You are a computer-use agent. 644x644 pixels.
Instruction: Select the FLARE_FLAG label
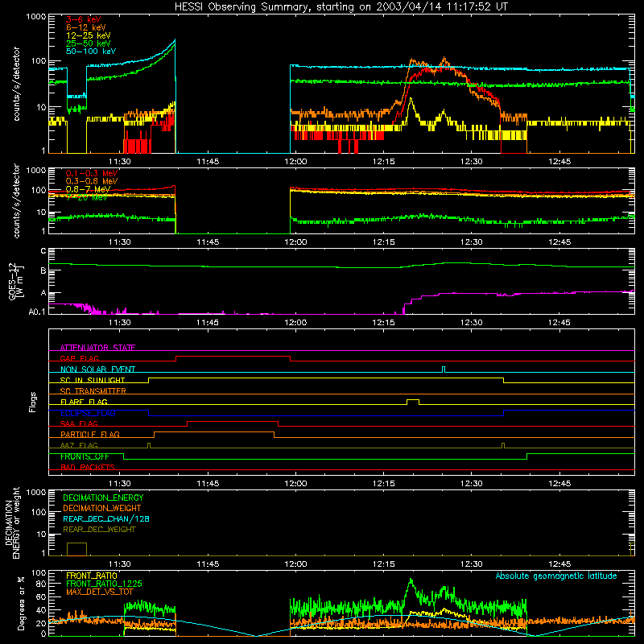pos(84,402)
